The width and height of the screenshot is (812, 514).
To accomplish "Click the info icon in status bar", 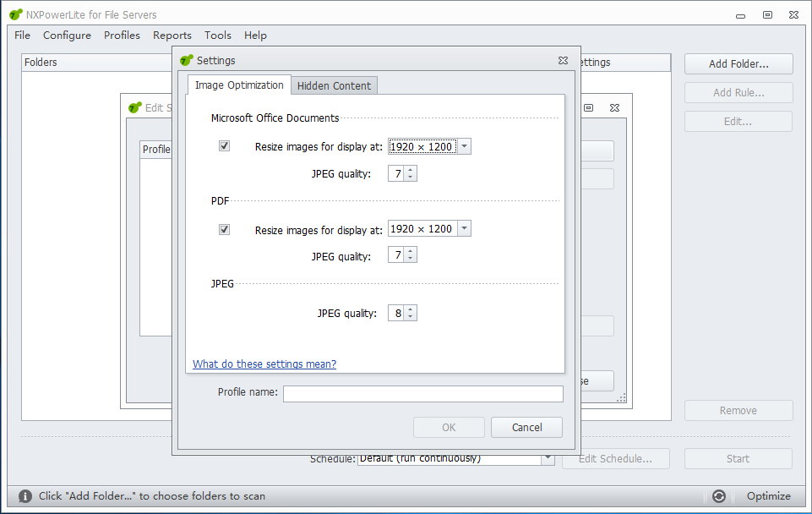I will pyautogui.click(x=25, y=496).
